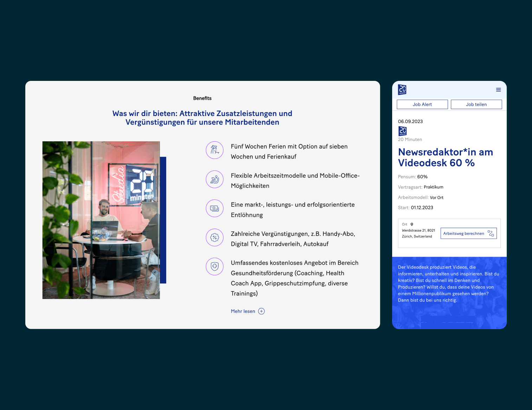This screenshot has width=532, height=410.
Task: Expand benefits with Mehr lesen plus icon
Action: click(x=261, y=311)
